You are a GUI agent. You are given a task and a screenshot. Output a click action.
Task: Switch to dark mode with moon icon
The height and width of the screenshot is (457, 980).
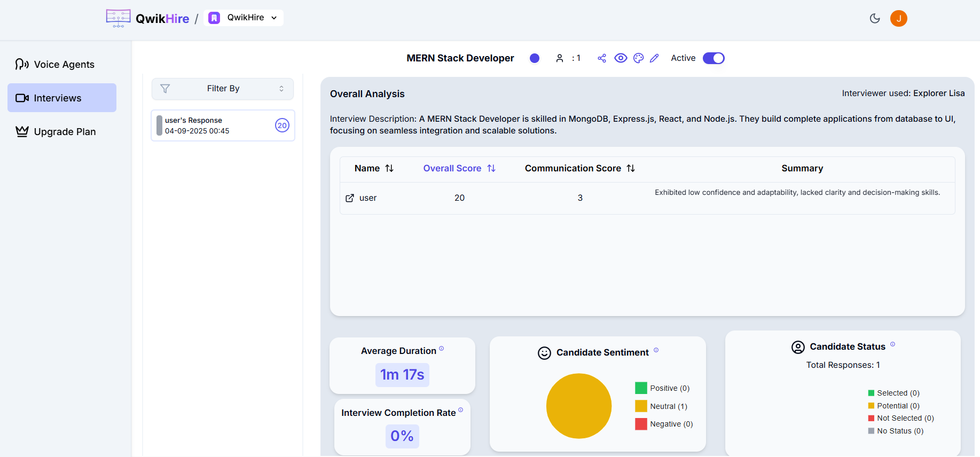pyautogui.click(x=875, y=18)
